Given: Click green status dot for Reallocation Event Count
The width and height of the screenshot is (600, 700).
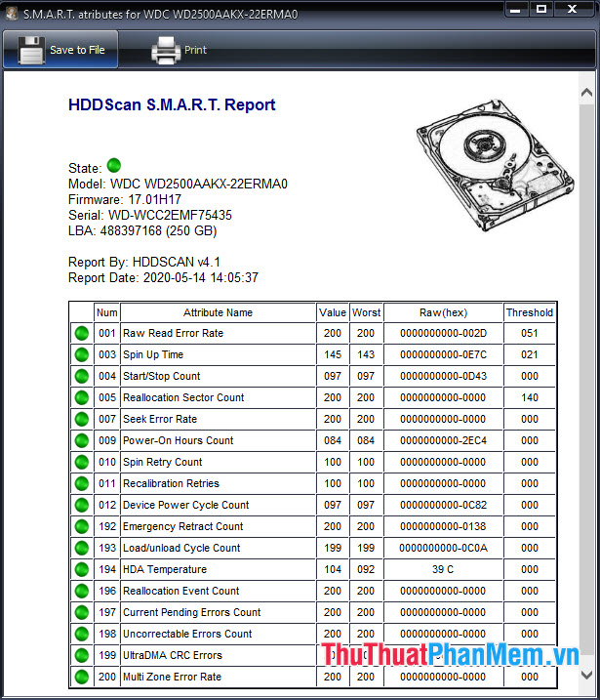Looking at the screenshot, I should [x=82, y=591].
